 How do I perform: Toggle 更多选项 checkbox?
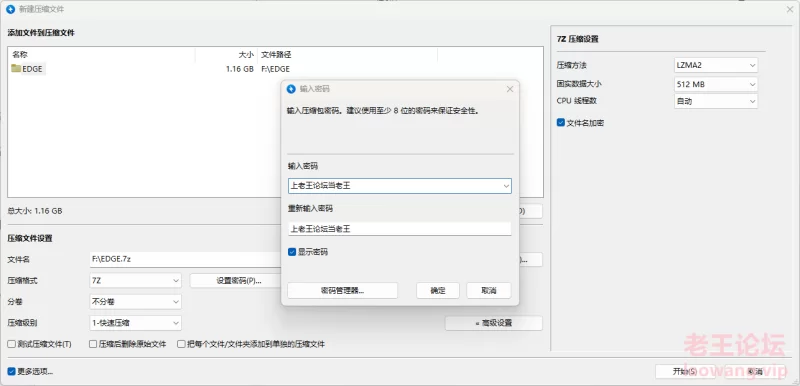pyautogui.click(x=11, y=371)
